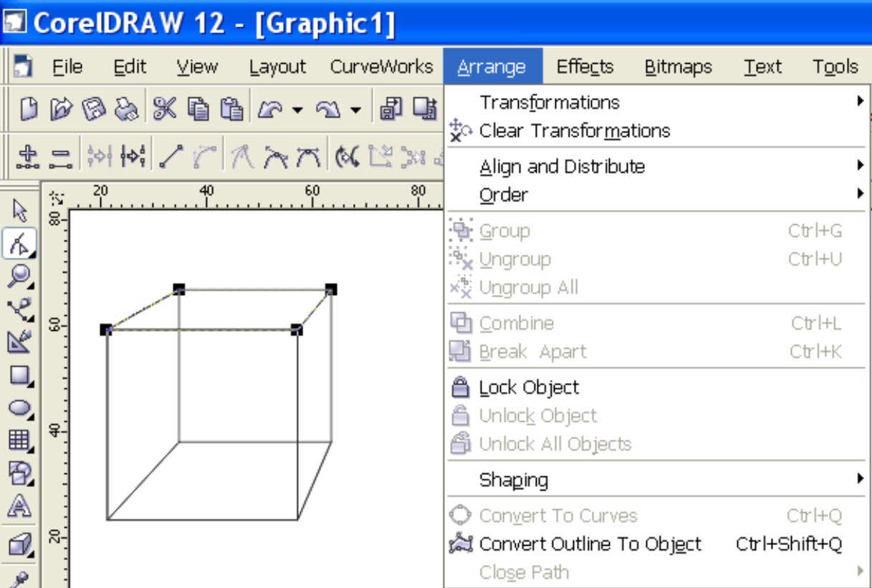Click the Import icon in the toolbar
The height and width of the screenshot is (588, 872).
tap(392, 110)
